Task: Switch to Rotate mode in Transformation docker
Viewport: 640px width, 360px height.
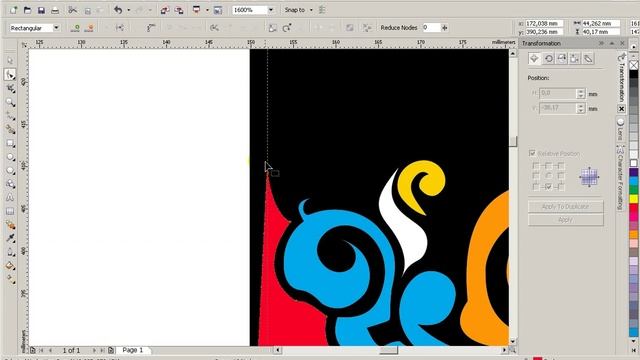Action: click(x=549, y=59)
